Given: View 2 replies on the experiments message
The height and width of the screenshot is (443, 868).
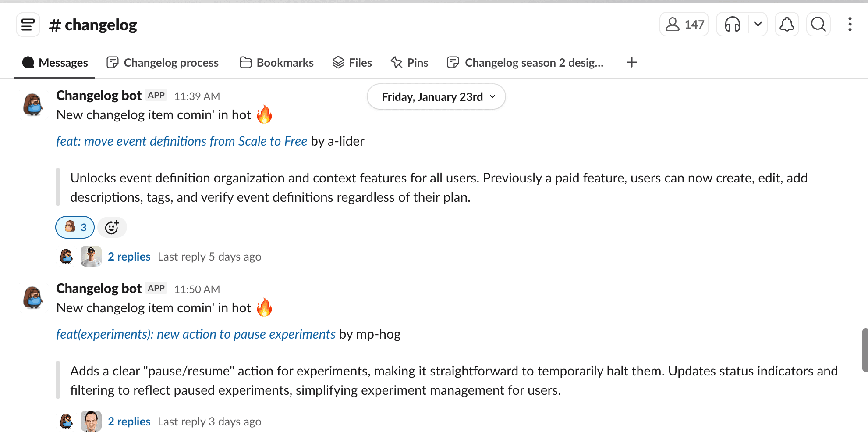Looking at the screenshot, I should 129,421.
